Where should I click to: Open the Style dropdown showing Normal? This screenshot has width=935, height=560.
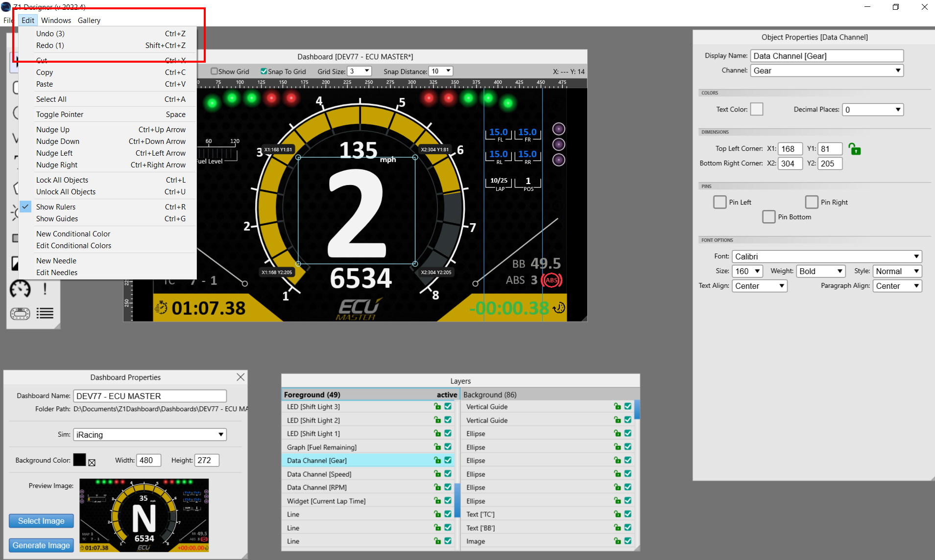pyautogui.click(x=897, y=271)
